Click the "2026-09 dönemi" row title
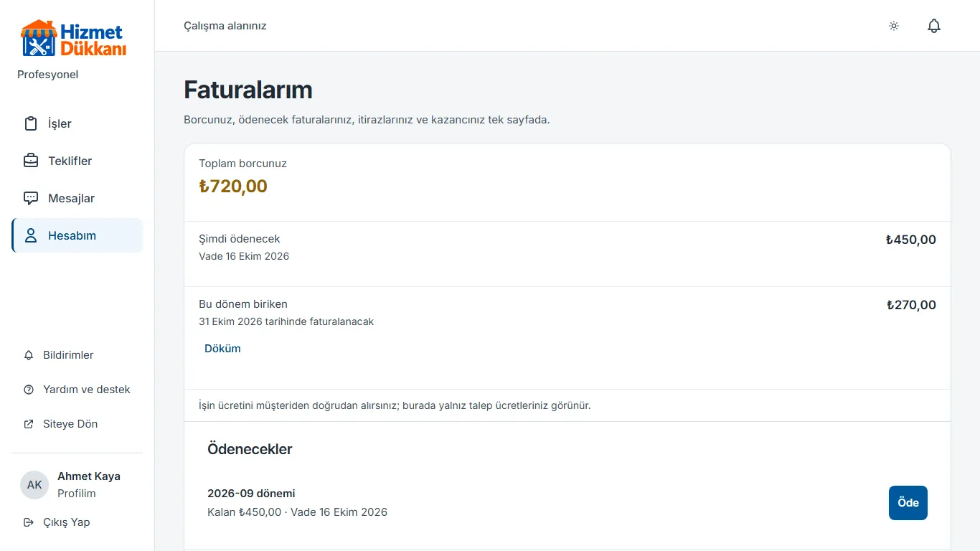The image size is (980, 551). click(x=251, y=494)
